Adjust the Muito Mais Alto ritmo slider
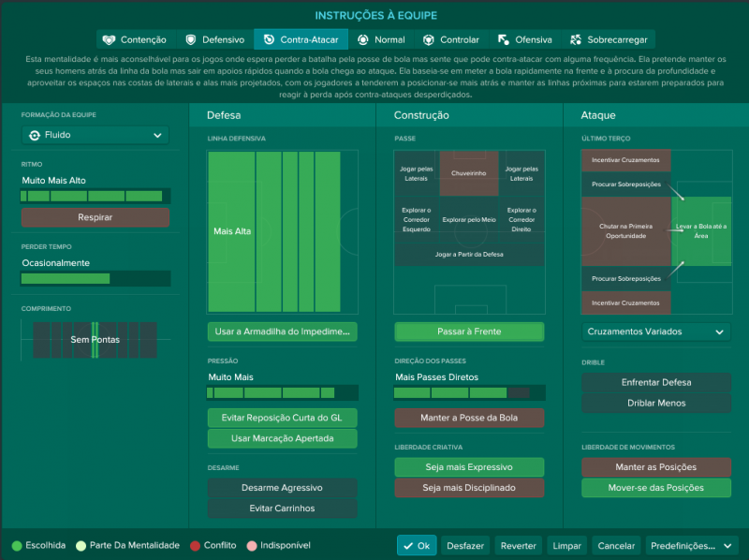This screenshot has width=749, height=560. (x=95, y=197)
